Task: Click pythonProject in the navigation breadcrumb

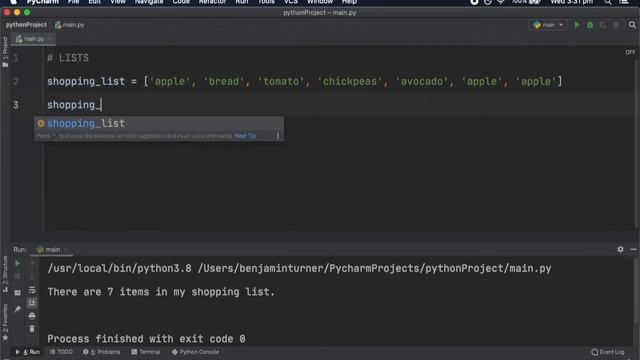Action: [x=26, y=25]
